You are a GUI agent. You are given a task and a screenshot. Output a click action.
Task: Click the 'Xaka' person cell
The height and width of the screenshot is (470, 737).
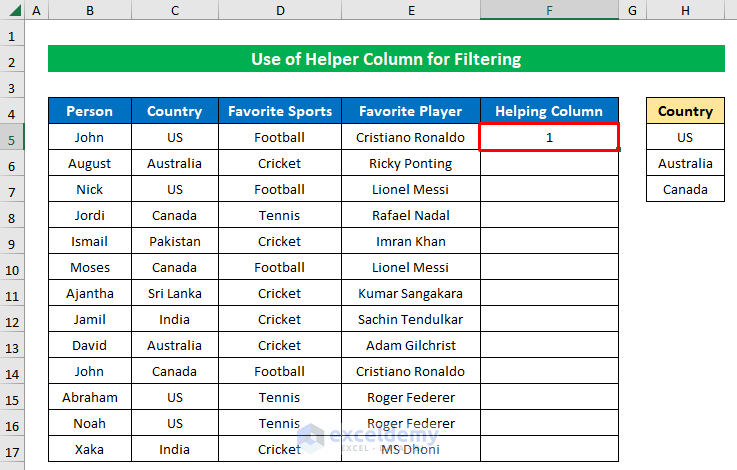click(89, 449)
